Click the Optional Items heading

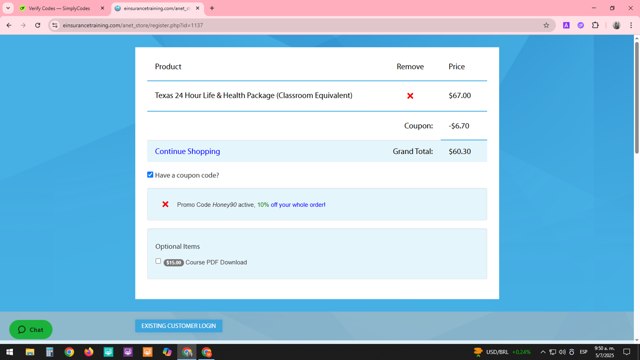178,247
